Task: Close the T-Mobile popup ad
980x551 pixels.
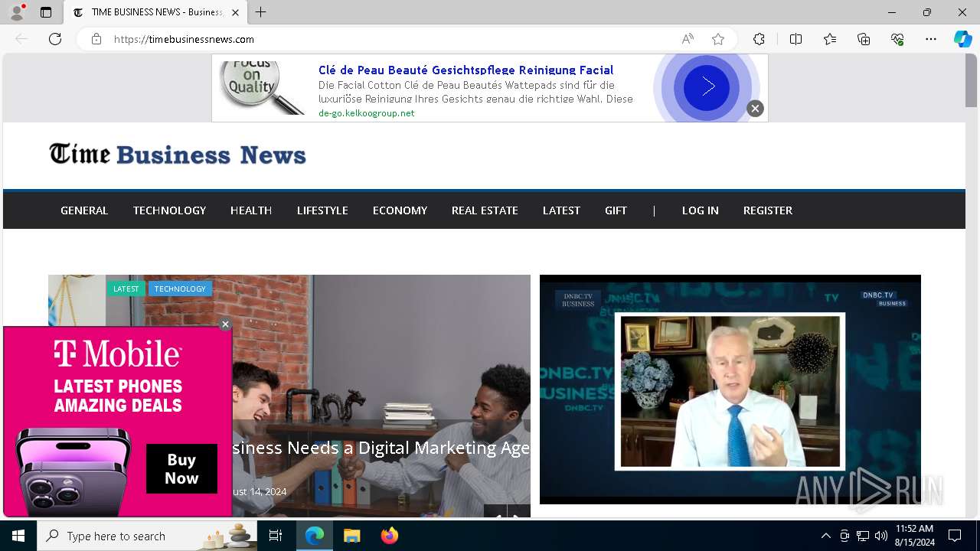Action: [x=225, y=324]
